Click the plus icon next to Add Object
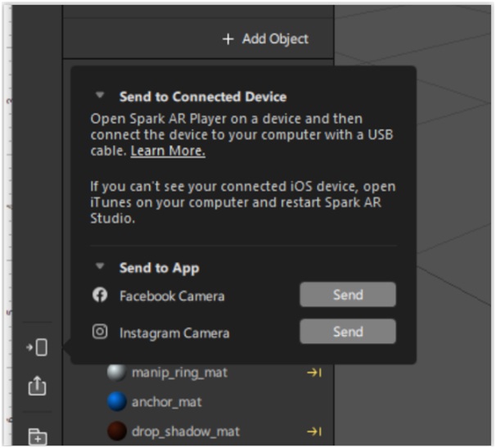The width and height of the screenshot is (496, 448). tap(228, 39)
